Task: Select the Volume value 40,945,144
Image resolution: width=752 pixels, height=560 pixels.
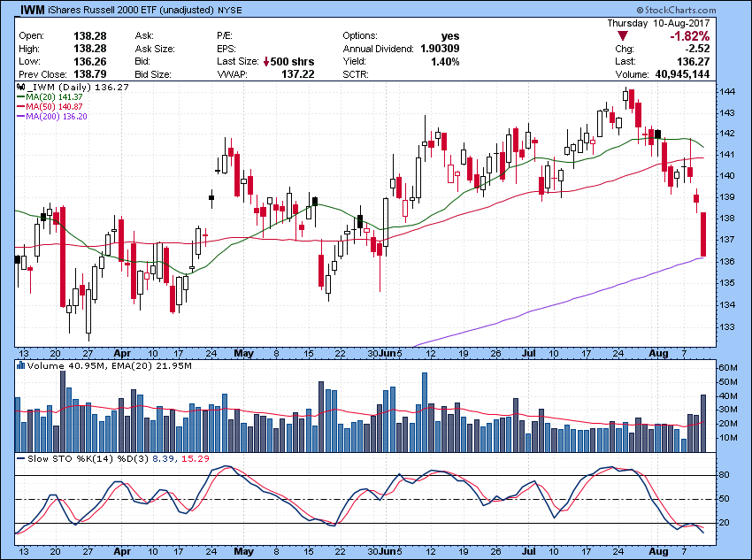Action: tap(682, 74)
